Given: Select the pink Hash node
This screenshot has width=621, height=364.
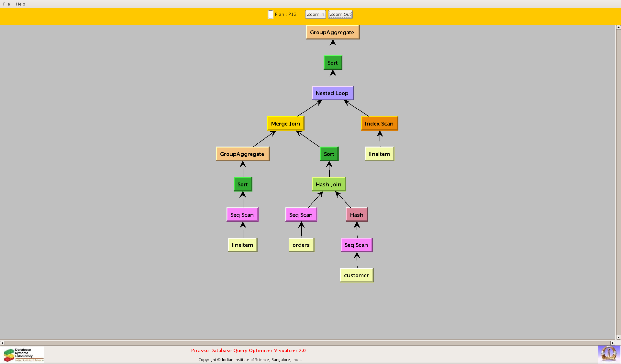Looking at the screenshot, I should click(x=357, y=215).
